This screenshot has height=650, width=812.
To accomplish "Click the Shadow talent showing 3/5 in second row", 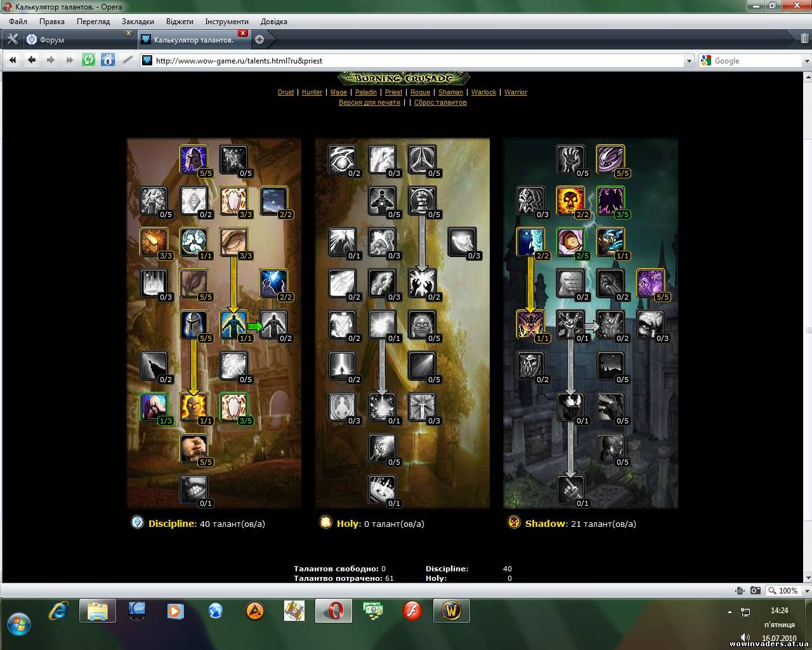I will click(610, 201).
